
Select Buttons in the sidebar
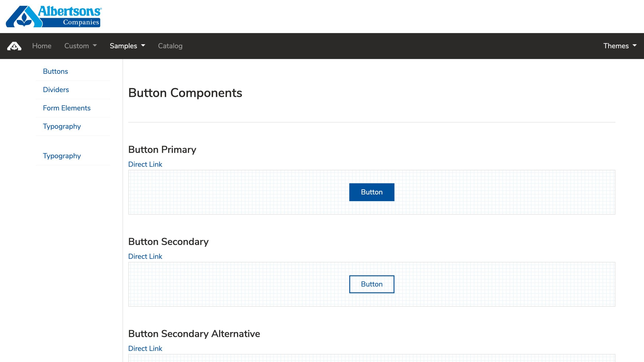(55, 71)
